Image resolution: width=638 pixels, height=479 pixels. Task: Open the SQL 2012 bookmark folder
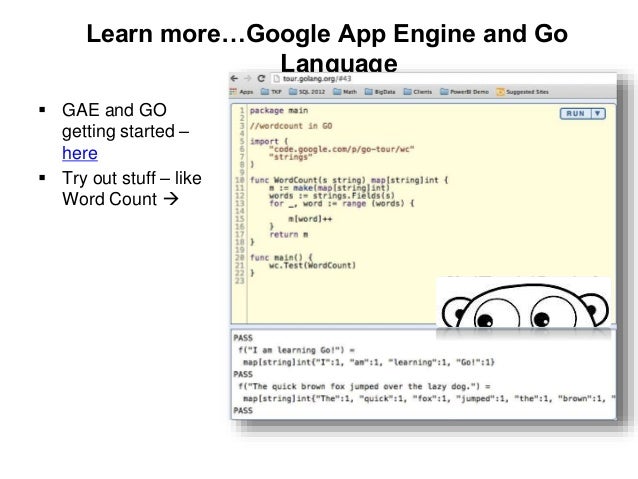click(x=307, y=92)
